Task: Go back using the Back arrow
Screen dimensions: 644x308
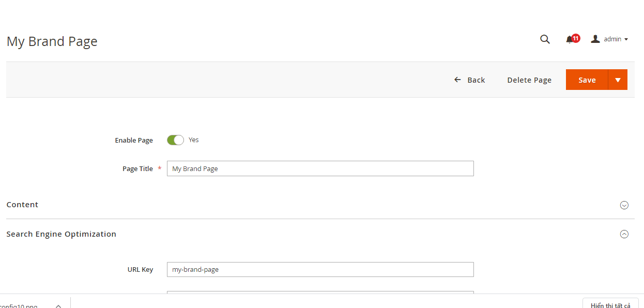Action: coord(457,80)
